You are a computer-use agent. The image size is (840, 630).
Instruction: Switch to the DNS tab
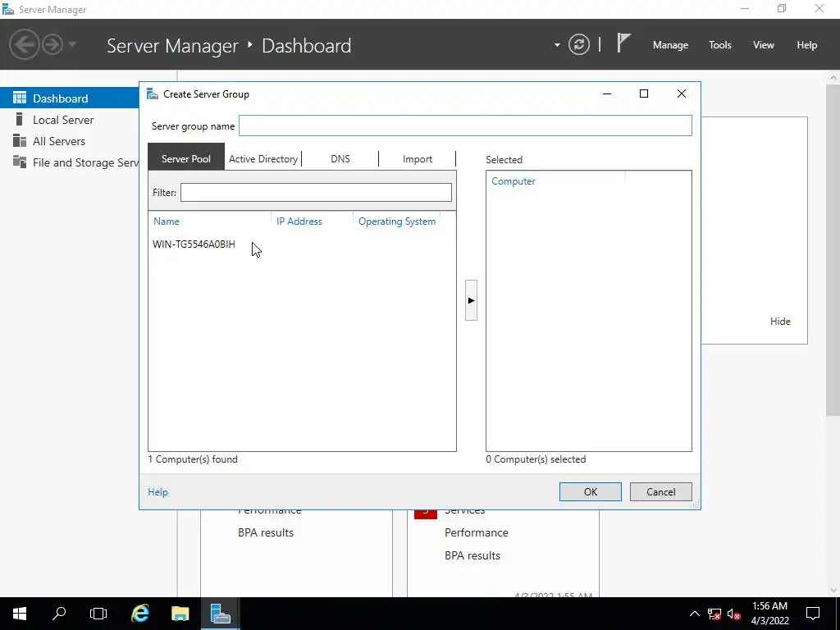pos(340,158)
